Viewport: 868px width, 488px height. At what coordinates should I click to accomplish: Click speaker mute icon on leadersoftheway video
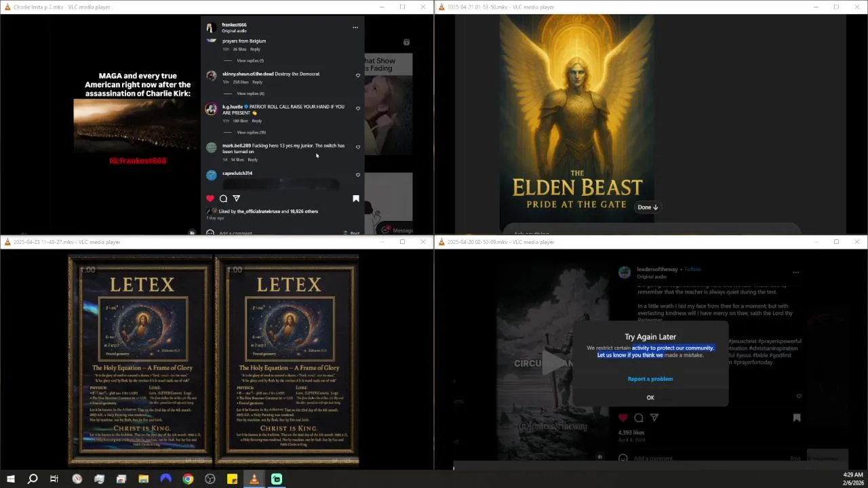[x=599, y=457]
